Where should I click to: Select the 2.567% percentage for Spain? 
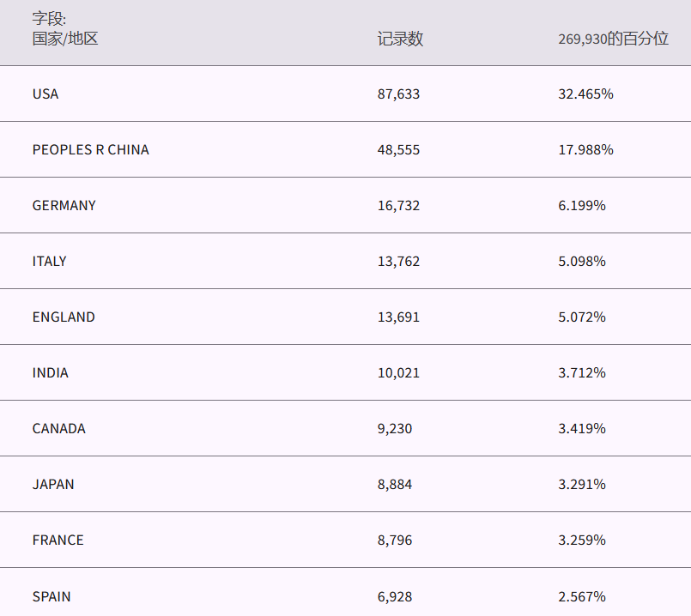pos(582,596)
